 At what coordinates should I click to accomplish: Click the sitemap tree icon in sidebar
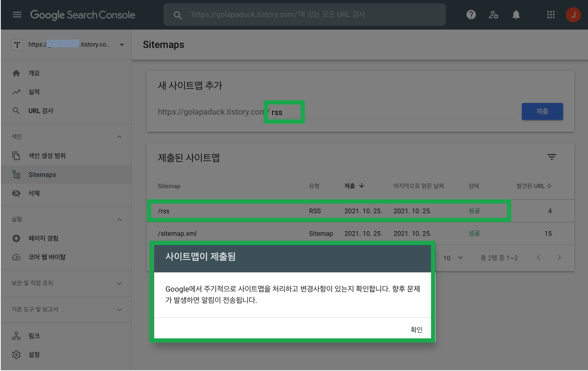pyautogui.click(x=16, y=174)
